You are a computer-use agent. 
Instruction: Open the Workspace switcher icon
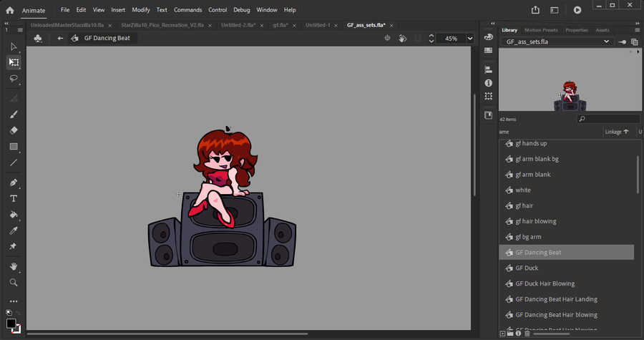[555, 10]
